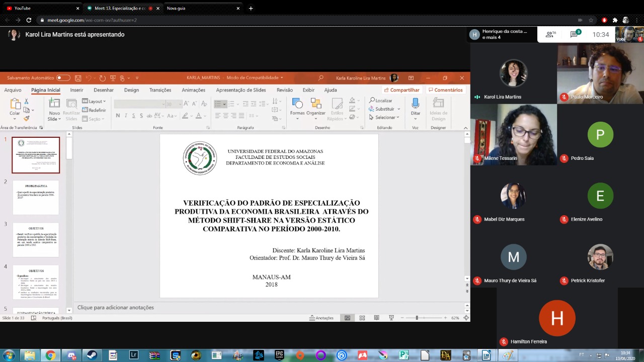Open the Arquivo menu
The width and height of the screenshot is (644, 362).
13,90
